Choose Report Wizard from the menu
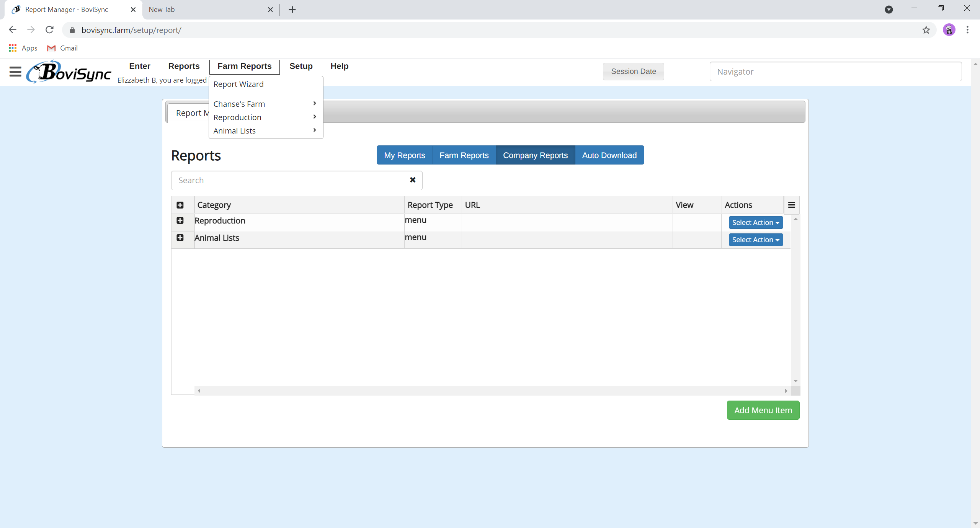 coord(238,84)
